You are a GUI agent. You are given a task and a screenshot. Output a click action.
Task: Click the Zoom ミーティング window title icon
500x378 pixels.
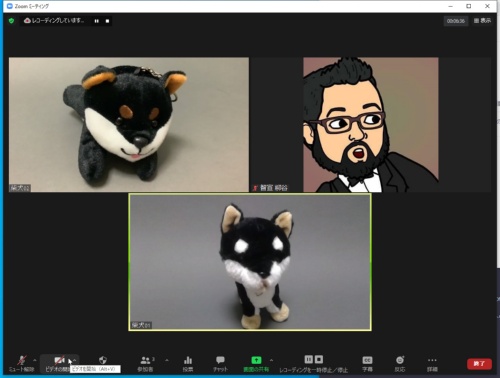tap(10, 6)
